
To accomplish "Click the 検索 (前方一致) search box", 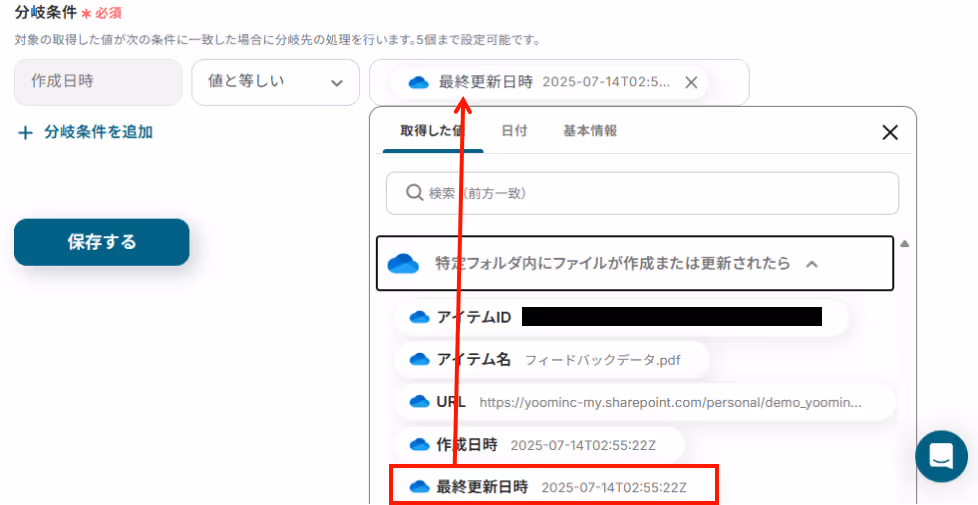I will pos(642,193).
